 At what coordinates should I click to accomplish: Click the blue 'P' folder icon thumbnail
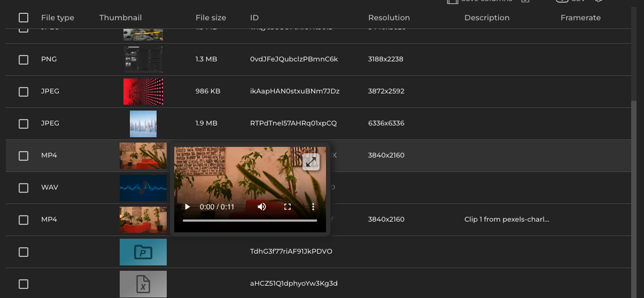(143, 252)
